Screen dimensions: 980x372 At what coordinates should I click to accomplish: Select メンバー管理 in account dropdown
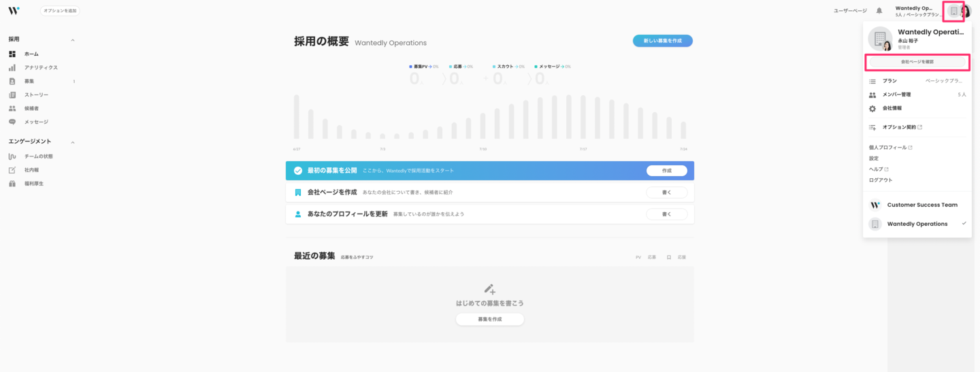click(x=917, y=95)
